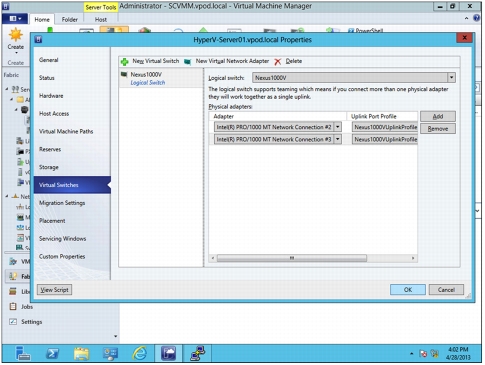The image size is (485, 365).
Task: Open the Logical switch dropdown
Action: pyautogui.click(x=451, y=78)
